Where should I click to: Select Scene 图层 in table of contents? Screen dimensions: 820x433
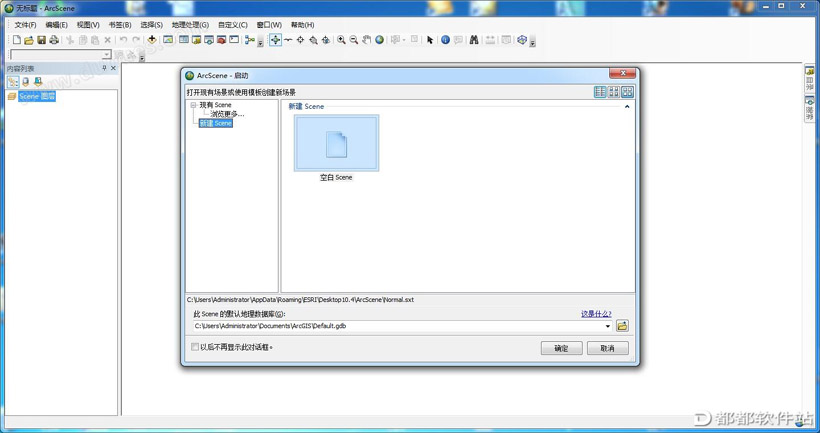click(37, 96)
